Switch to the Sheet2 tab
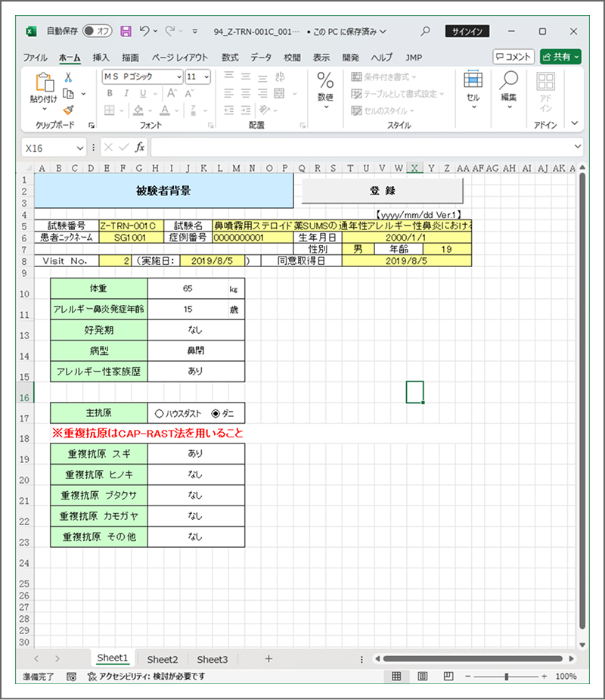This screenshot has height=700, width=605. [x=163, y=659]
